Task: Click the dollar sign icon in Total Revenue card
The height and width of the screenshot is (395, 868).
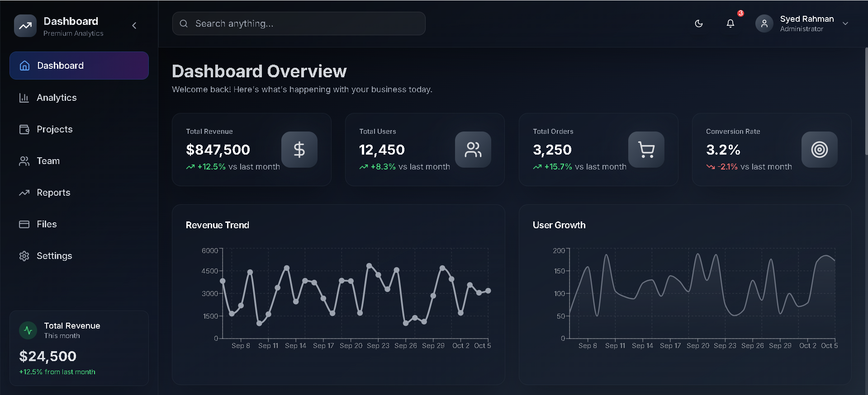Action: coord(299,150)
